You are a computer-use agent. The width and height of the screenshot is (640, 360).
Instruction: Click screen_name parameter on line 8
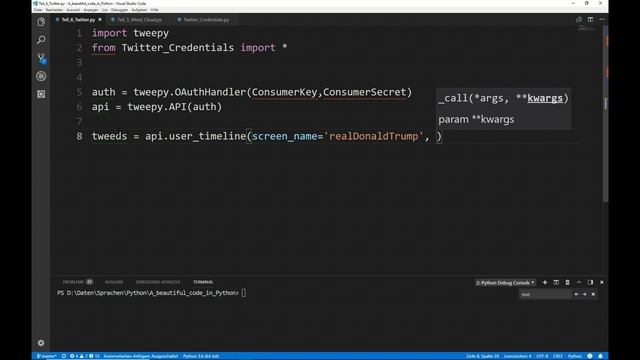[x=284, y=136]
